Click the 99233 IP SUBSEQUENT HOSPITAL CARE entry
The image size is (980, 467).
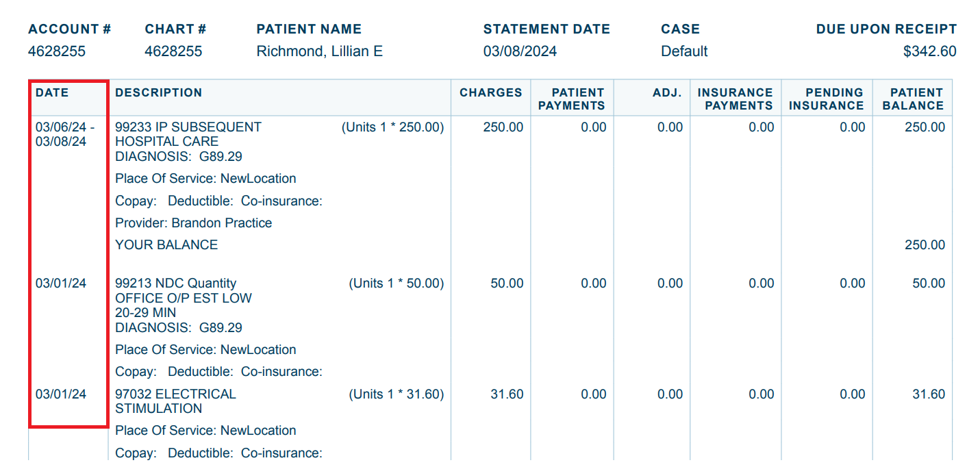point(188,134)
